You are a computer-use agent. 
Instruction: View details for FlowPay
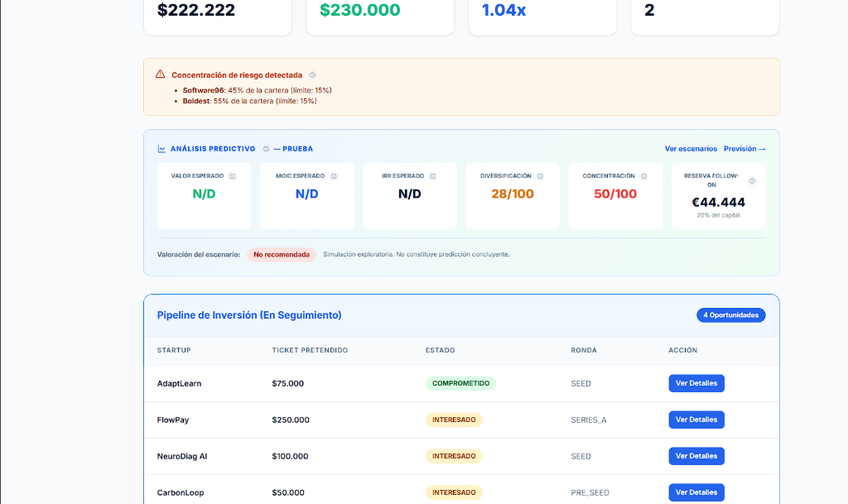[696, 420]
